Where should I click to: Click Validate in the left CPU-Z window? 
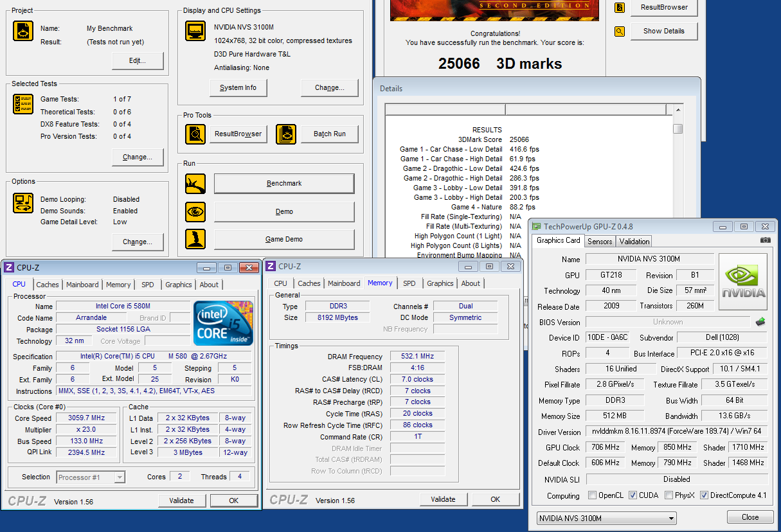pos(182,501)
